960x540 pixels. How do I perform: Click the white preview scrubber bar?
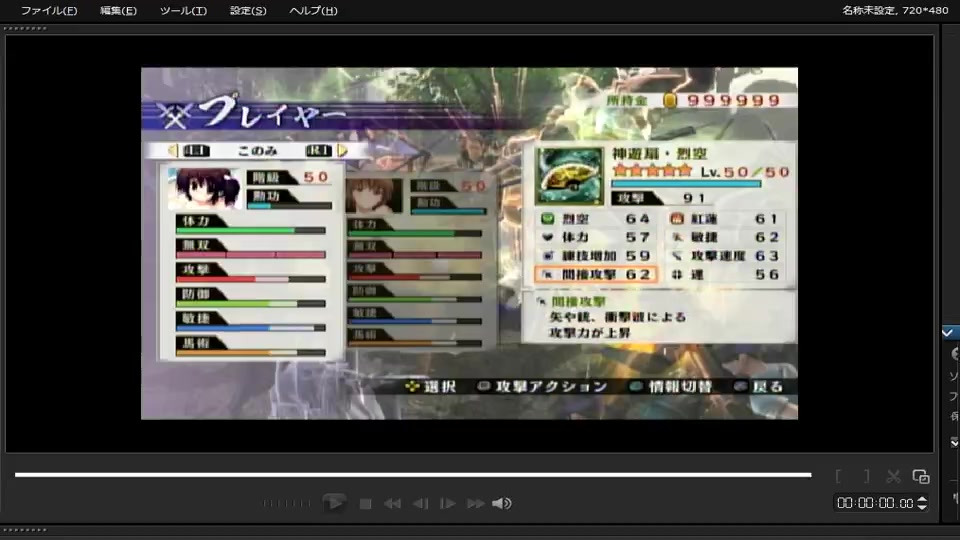tap(413, 474)
